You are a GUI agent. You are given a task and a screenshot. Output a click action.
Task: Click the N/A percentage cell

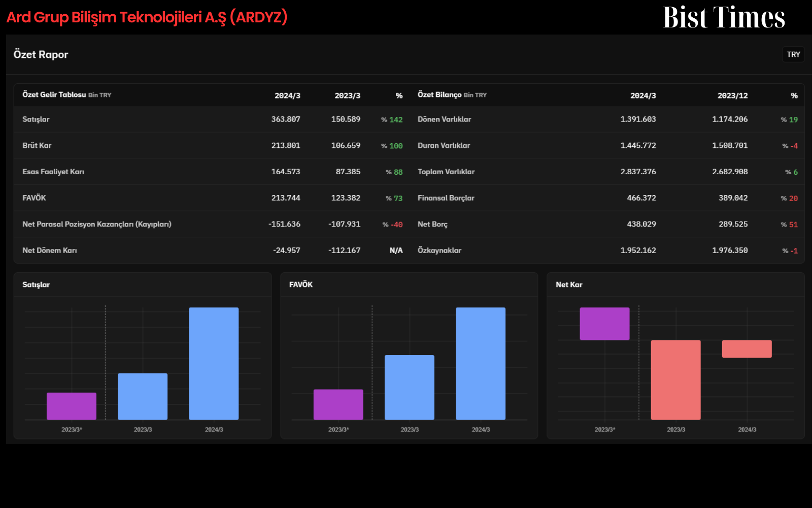[396, 250]
